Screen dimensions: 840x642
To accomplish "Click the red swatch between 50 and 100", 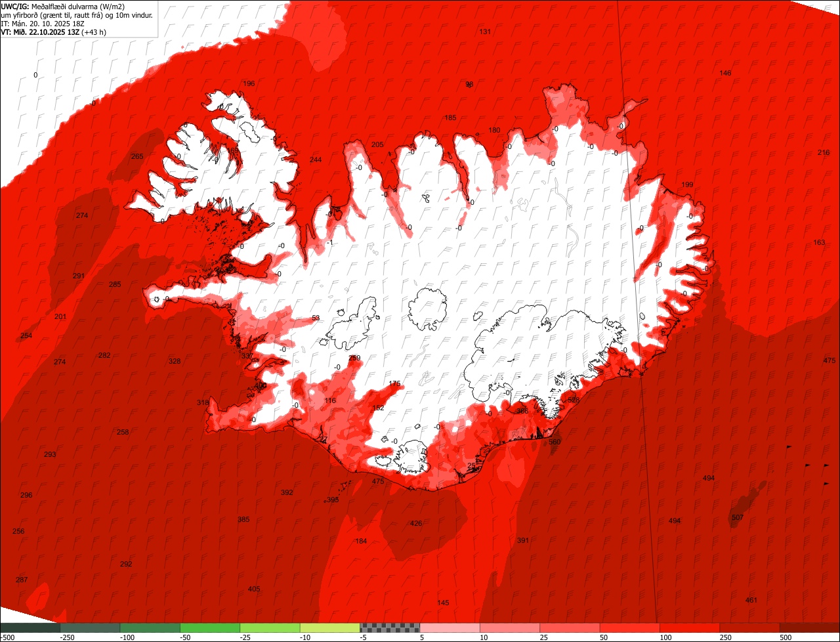I will 630,628.
